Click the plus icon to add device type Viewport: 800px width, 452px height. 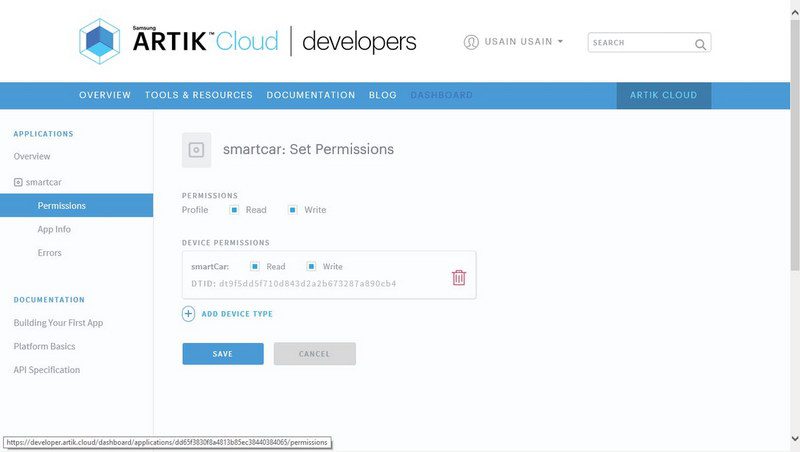point(189,314)
